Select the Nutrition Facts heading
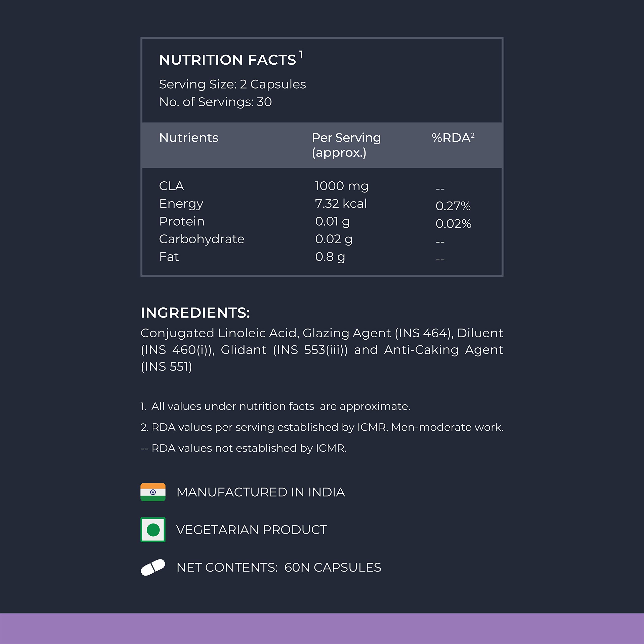 point(231,59)
